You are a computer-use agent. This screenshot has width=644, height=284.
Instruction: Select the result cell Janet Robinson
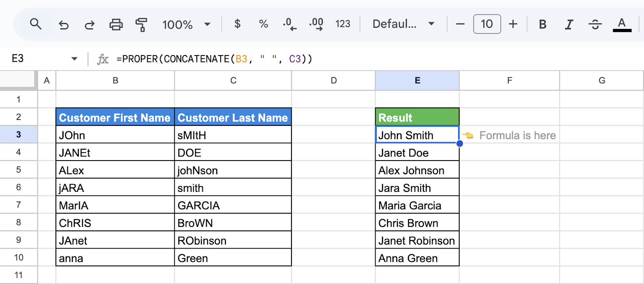417,240
